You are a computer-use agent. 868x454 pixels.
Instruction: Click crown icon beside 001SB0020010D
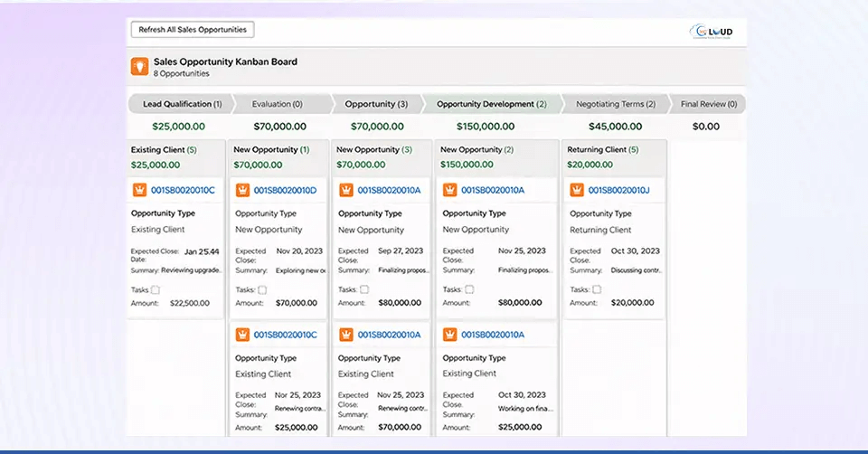tap(242, 190)
